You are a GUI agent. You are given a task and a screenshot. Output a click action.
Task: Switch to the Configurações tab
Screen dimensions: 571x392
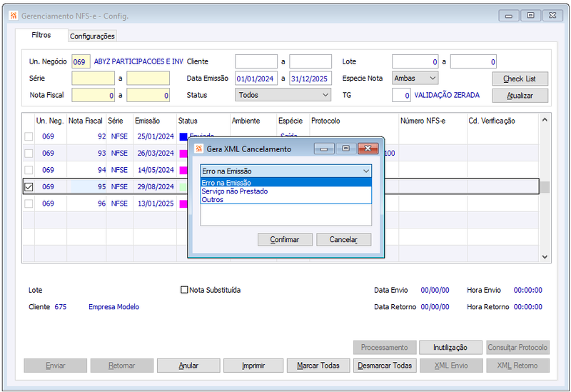click(x=93, y=36)
